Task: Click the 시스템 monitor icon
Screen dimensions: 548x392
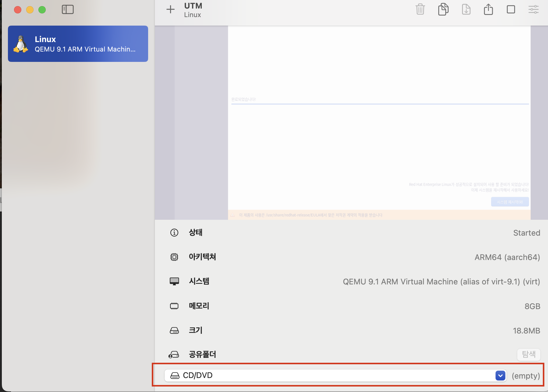Action: pos(174,281)
